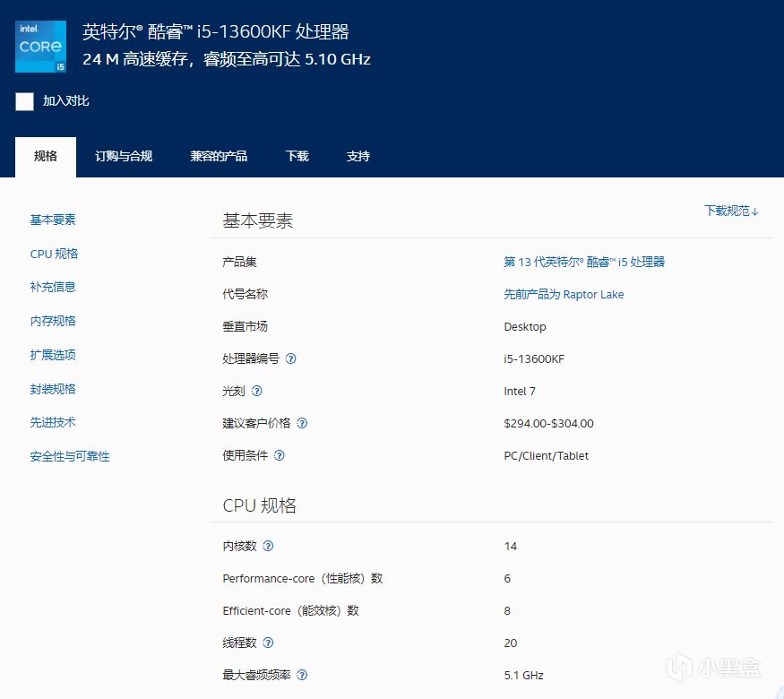Open the 支持 tab
The width and height of the screenshot is (784, 699).
point(358,157)
